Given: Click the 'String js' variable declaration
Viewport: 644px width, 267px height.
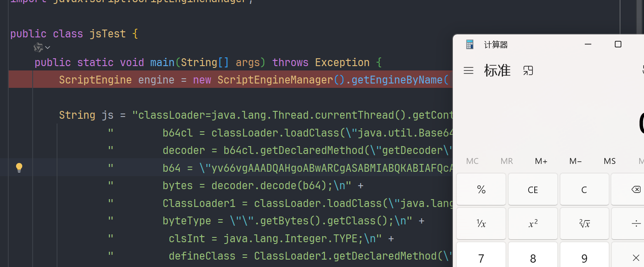Looking at the screenshot, I should pyautogui.click(x=86, y=115).
